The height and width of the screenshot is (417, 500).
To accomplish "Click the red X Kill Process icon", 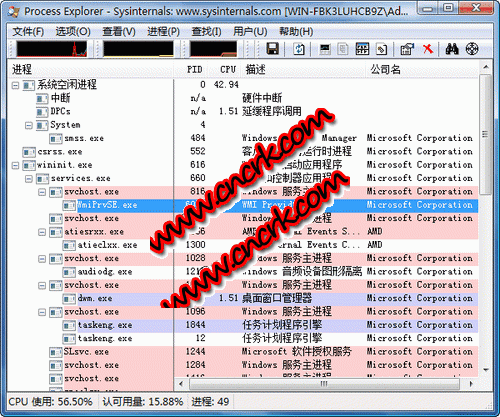I will click(427, 49).
